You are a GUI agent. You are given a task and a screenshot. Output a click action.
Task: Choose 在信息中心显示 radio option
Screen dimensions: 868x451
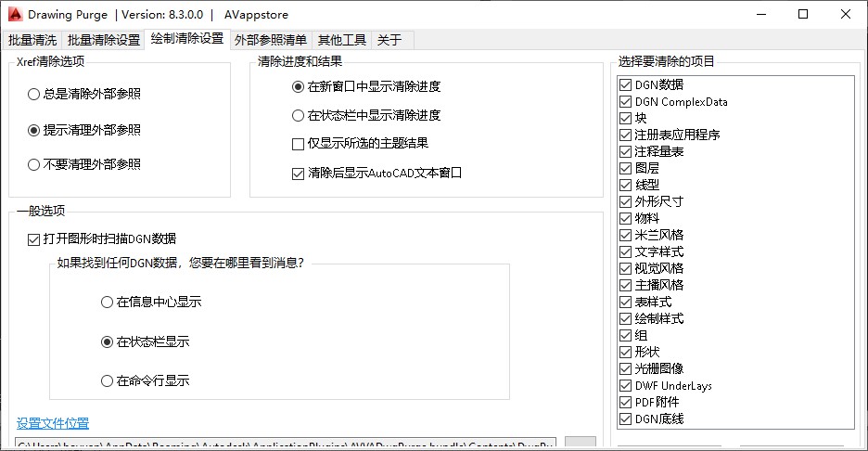tap(107, 302)
